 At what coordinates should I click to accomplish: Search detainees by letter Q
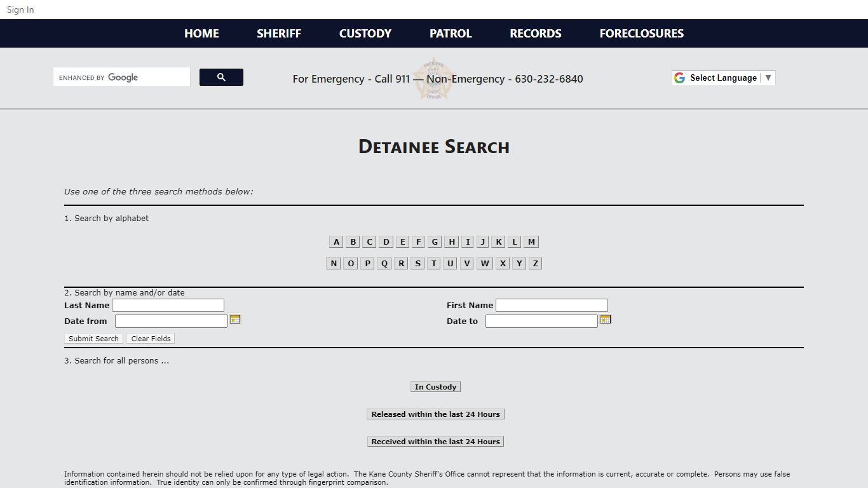(x=384, y=264)
